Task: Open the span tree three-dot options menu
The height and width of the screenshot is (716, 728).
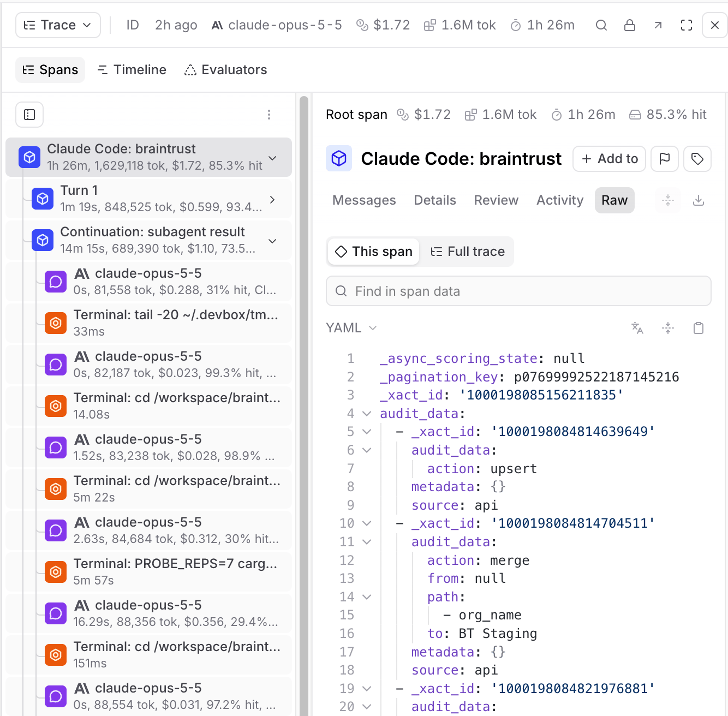Action: tap(269, 115)
